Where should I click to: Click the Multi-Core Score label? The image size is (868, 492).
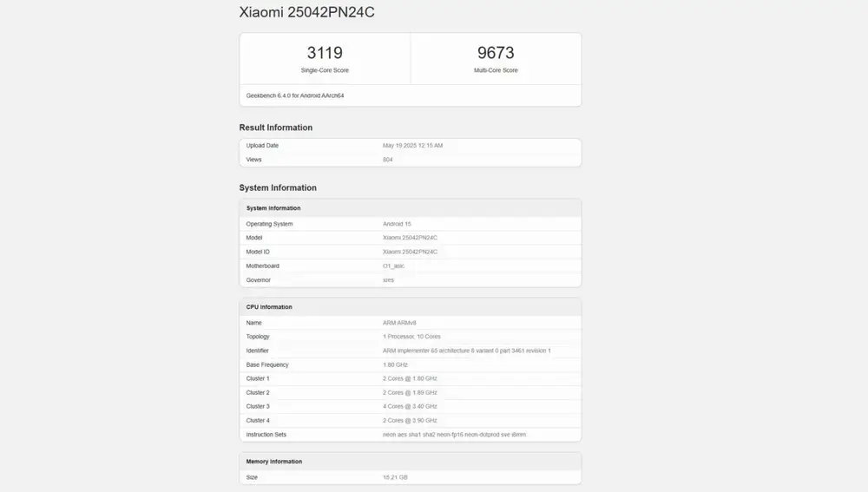[x=496, y=70]
